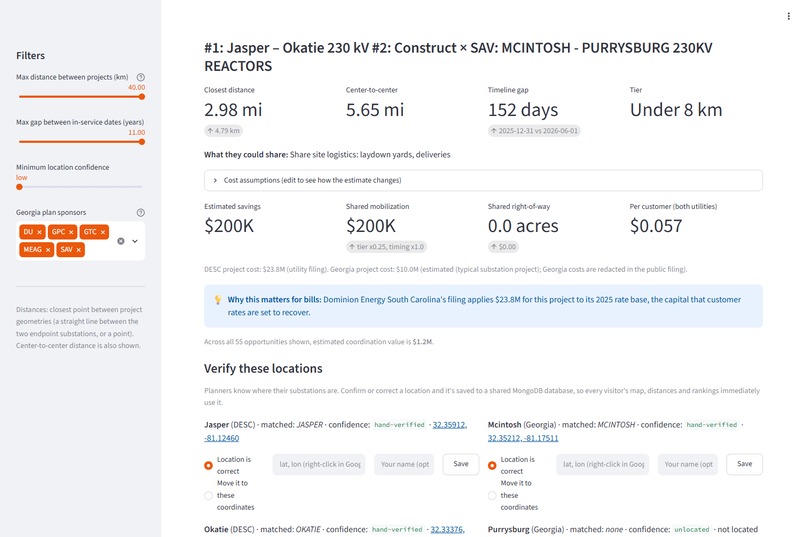This screenshot has width=806, height=537.
Task: Click Mcintosh Your name input field
Action: (x=688, y=464)
